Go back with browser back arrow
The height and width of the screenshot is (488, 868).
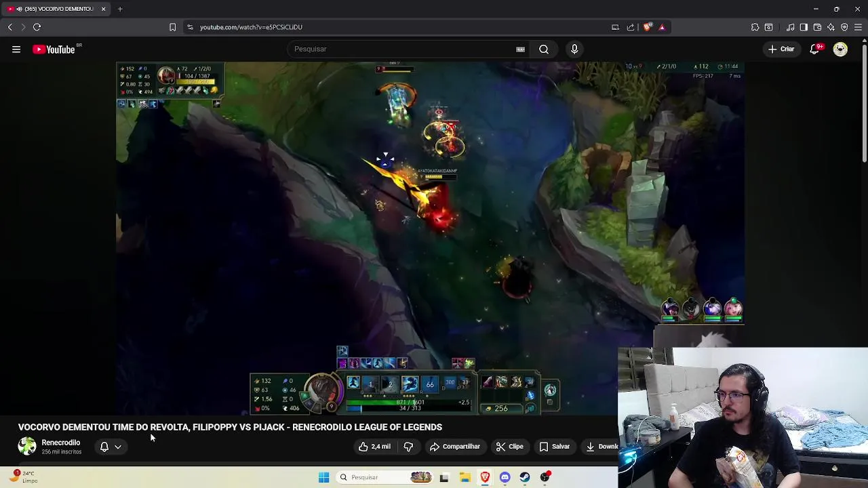pos(10,27)
